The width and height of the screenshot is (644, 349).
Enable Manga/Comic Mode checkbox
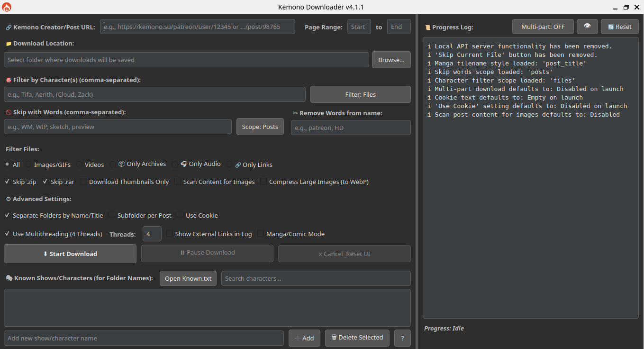(x=261, y=234)
